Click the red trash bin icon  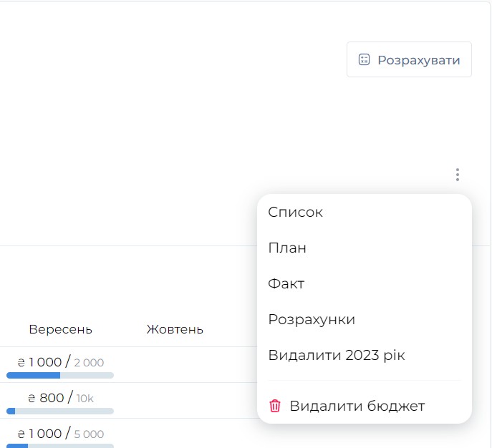click(275, 406)
